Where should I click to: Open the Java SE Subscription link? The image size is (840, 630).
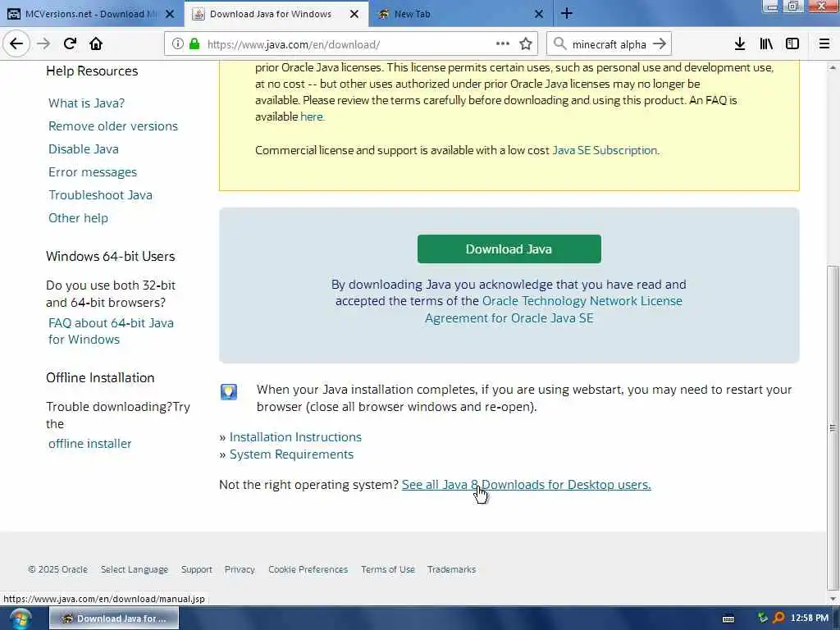605,151
